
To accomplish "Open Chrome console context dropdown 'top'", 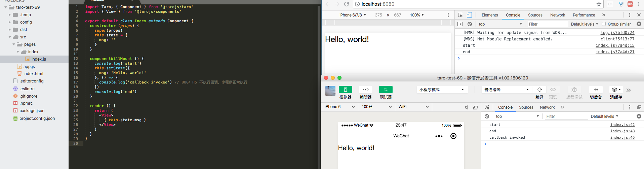I will pos(500,24).
